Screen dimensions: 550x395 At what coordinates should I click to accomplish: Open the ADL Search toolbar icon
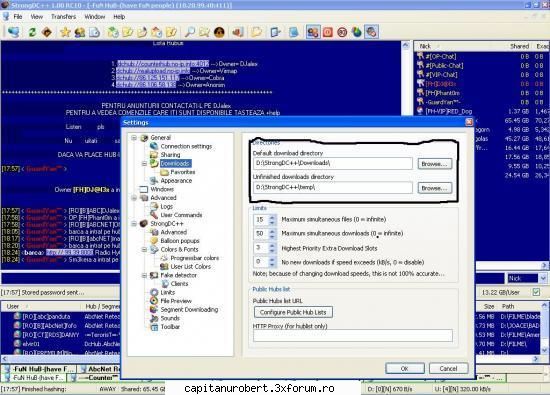point(204,32)
